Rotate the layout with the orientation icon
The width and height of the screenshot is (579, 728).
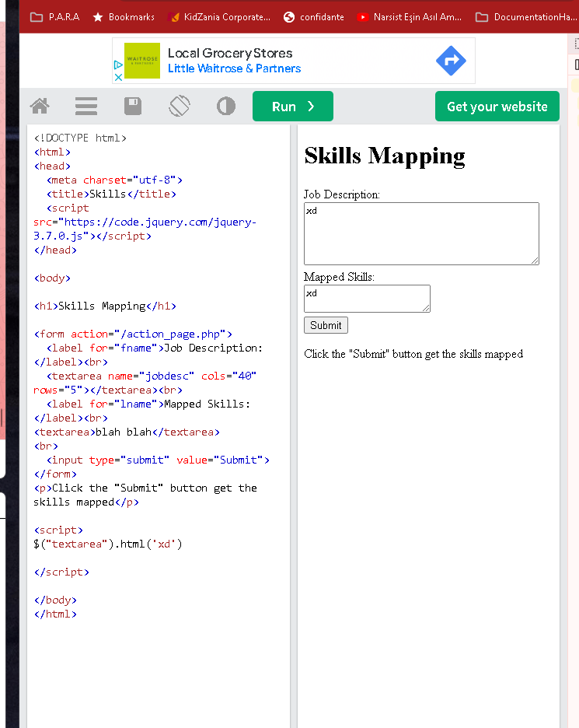click(180, 107)
